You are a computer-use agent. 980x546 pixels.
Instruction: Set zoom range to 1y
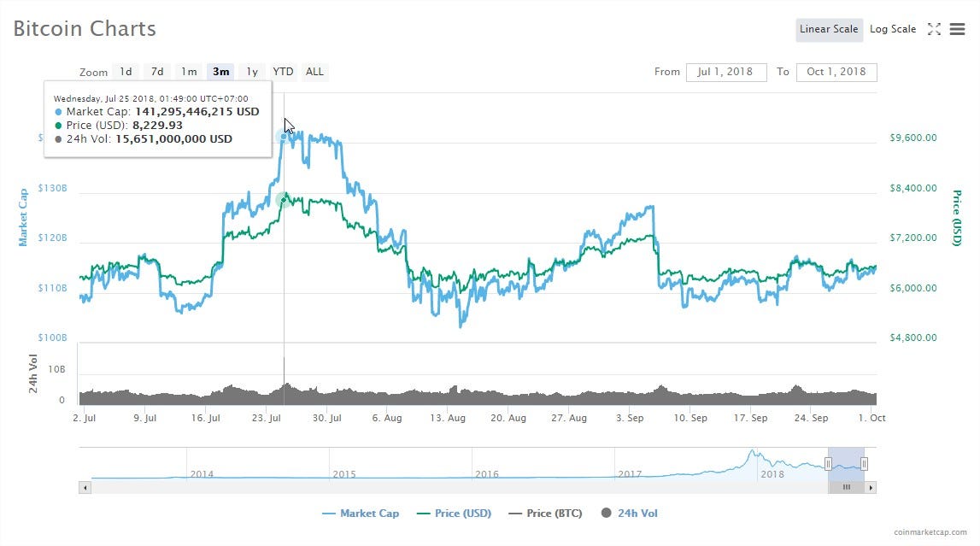coord(252,72)
